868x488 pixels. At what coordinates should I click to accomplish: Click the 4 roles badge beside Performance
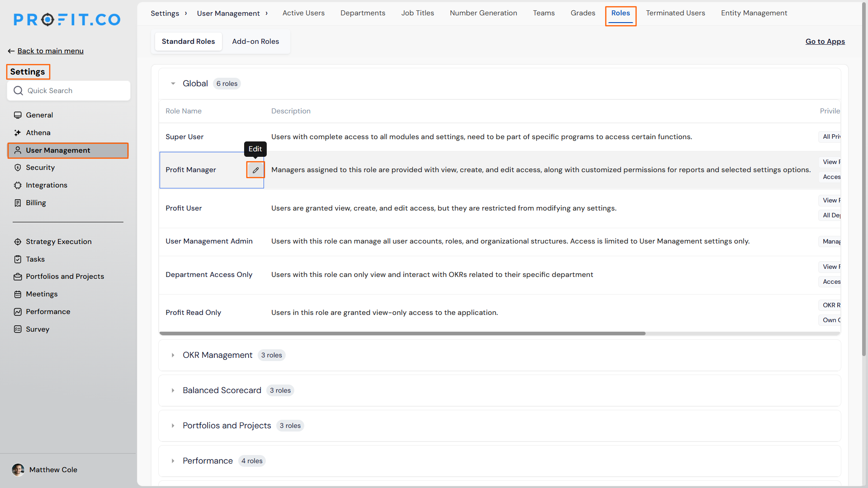[252, 461]
